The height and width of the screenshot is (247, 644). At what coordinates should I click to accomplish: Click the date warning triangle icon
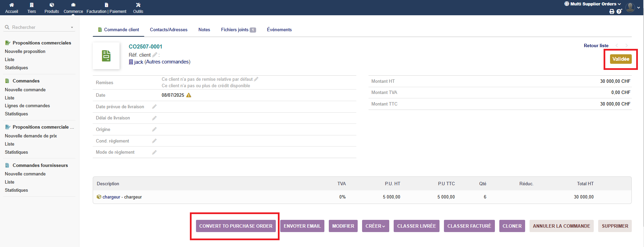[x=189, y=95]
